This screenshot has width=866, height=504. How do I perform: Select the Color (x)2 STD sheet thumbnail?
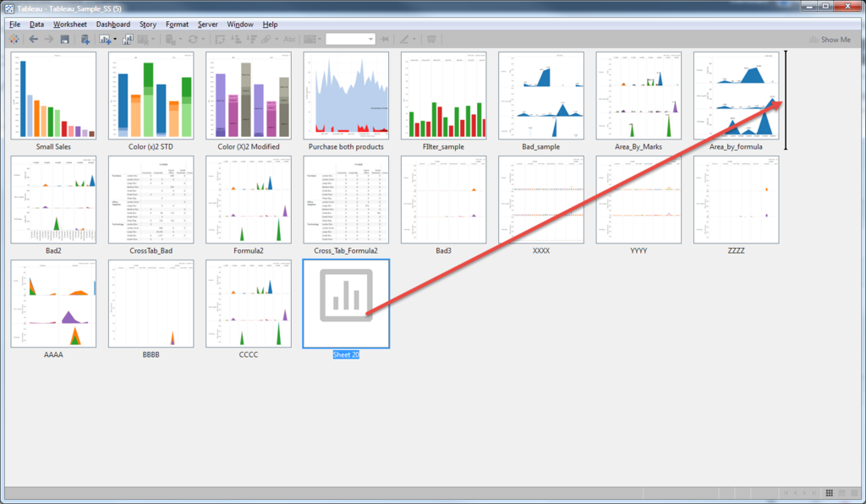click(x=151, y=96)
